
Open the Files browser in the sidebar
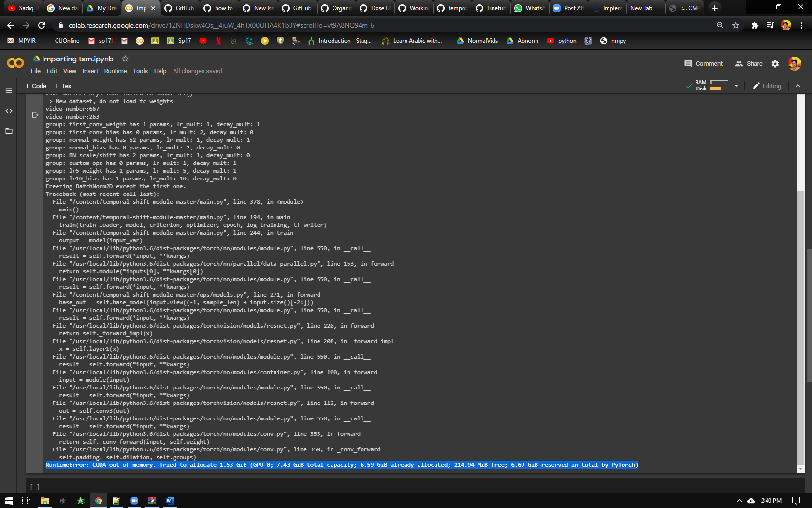9,131
